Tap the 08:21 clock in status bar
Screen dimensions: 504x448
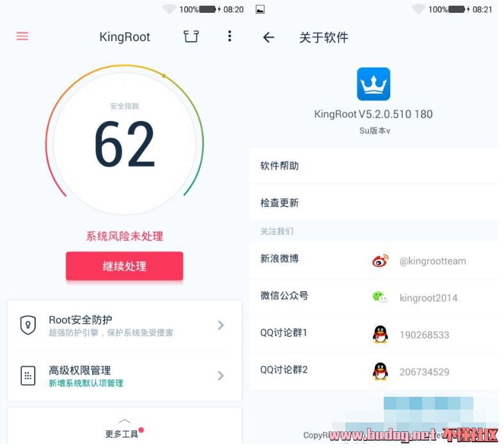(482, 10)
